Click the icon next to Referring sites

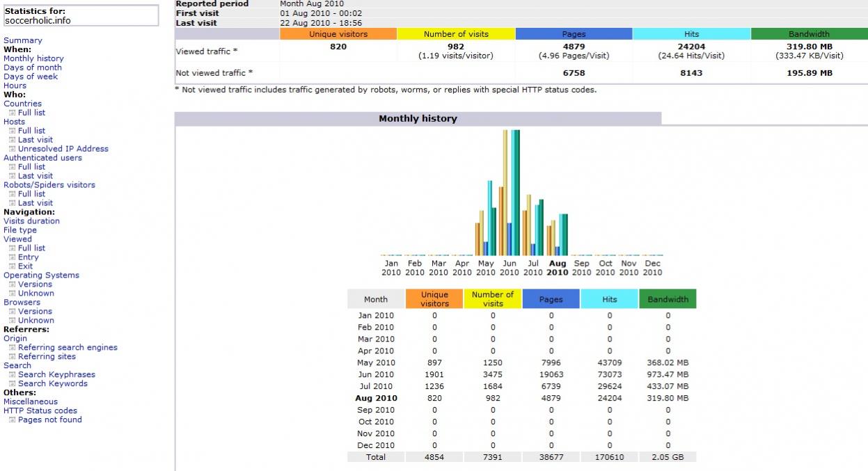coord(12,357)
